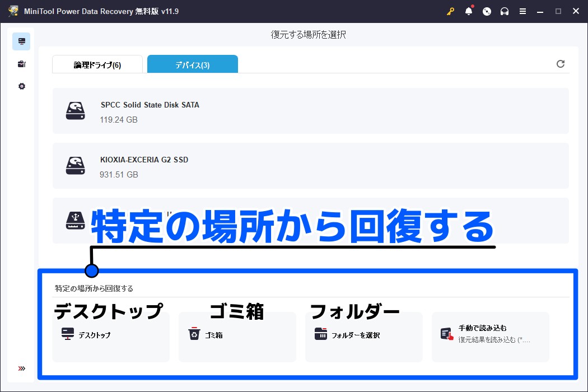Open the hamburger menu in the title bar
Image resolution: width=588 pixels, height=392 pixels.
pos(522,11)
